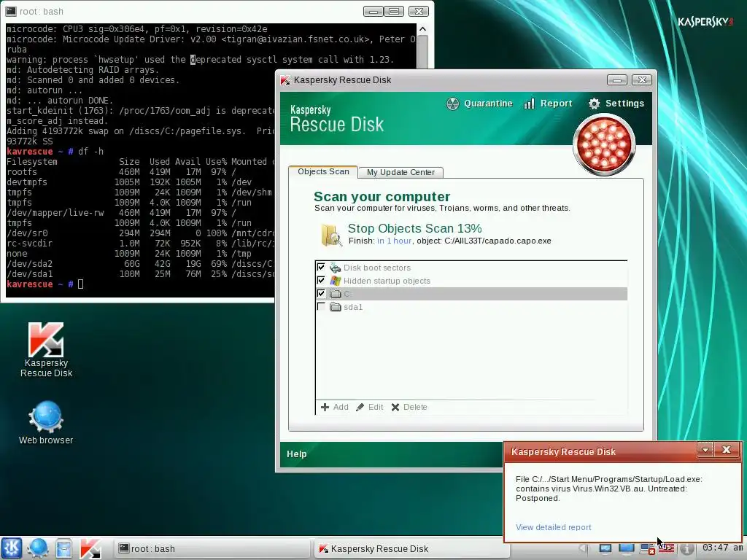This screenshot has height=560, width=747.
Task: Open Kaspersky Settings gear
Action: (x=616, y=104)
